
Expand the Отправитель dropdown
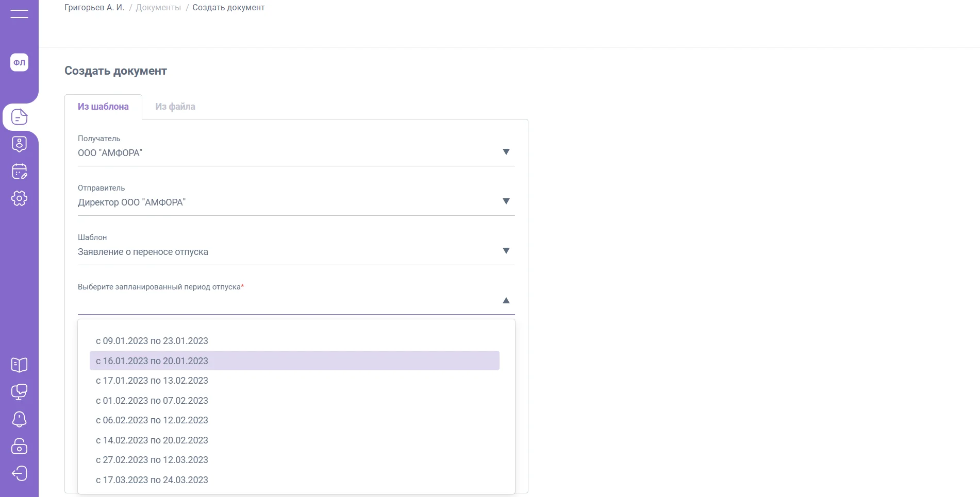point(506,201)
